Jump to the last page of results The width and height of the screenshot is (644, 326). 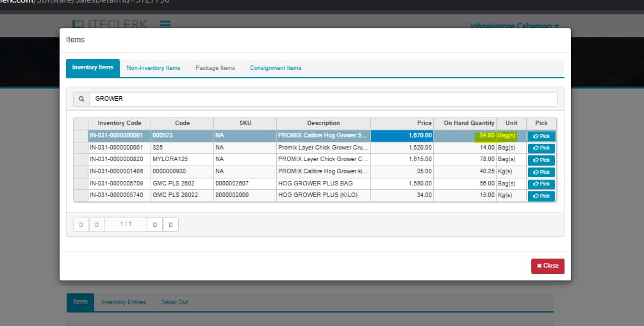pos(170,225)
